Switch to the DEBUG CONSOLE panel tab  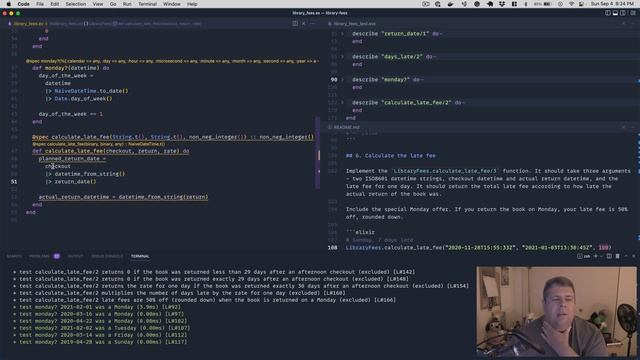tap(107, 256)
